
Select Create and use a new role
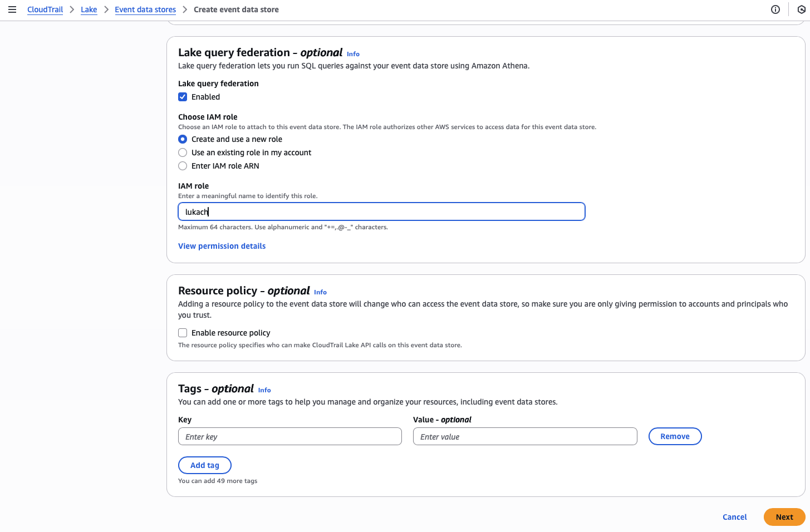[183, 139]
